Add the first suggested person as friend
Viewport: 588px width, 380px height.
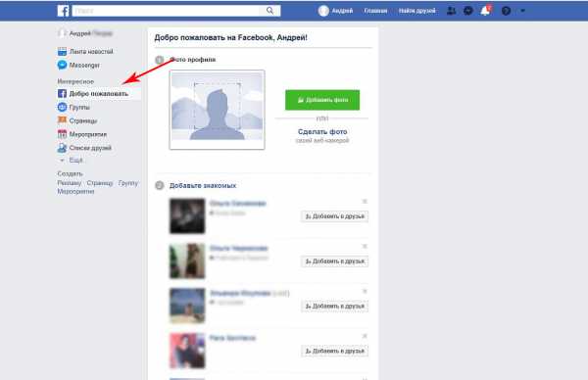pyautogui.click(x=334, y=216)
